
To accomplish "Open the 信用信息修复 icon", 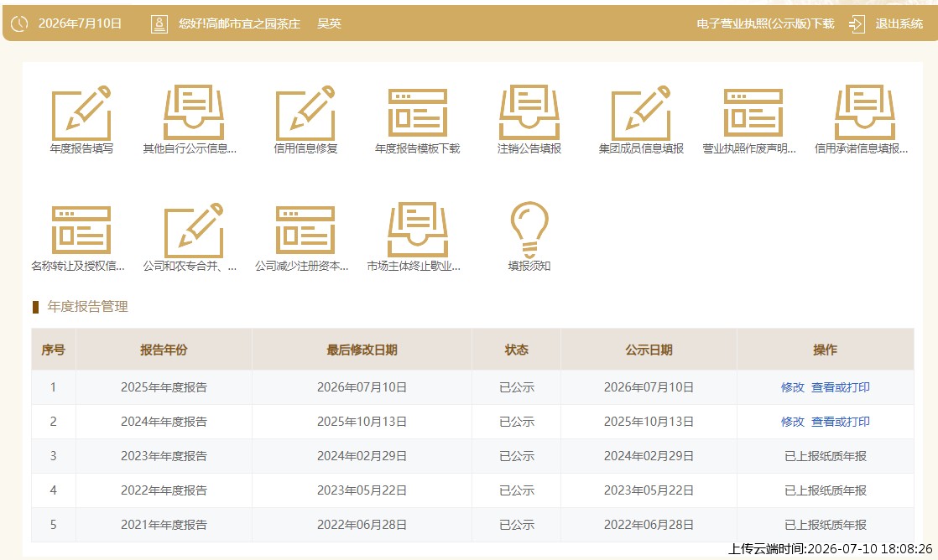I will click(x=305, y=113).
